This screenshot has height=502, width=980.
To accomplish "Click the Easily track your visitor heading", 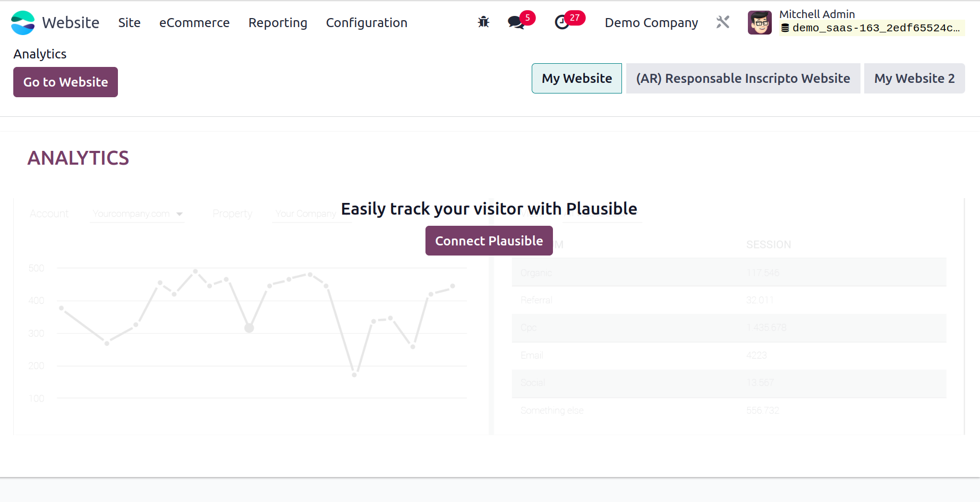I will click(x=489, y=209).
